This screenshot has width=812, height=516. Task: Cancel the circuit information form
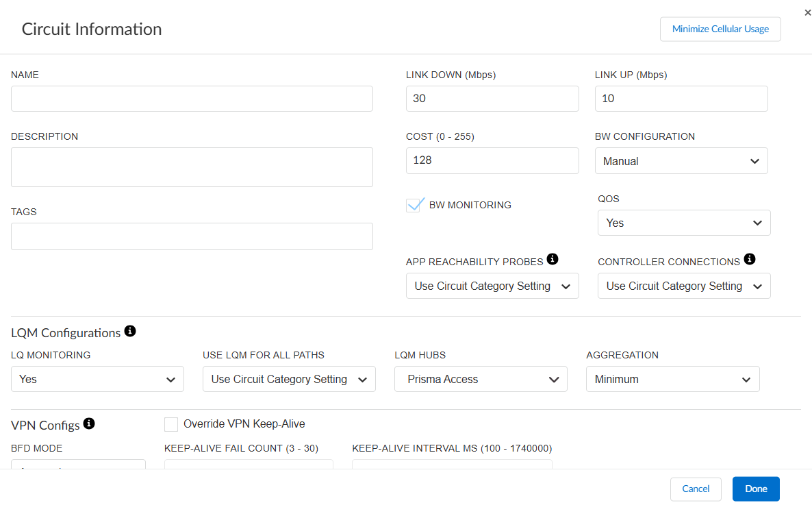coord(696,489)
